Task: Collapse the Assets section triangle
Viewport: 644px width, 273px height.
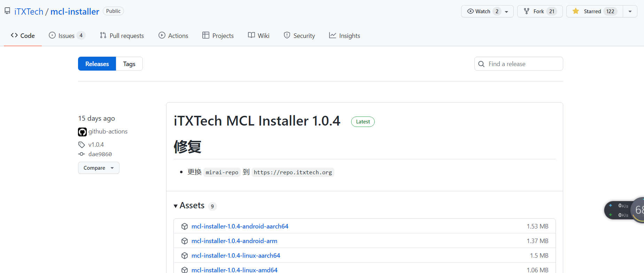Action: point(176,206)
